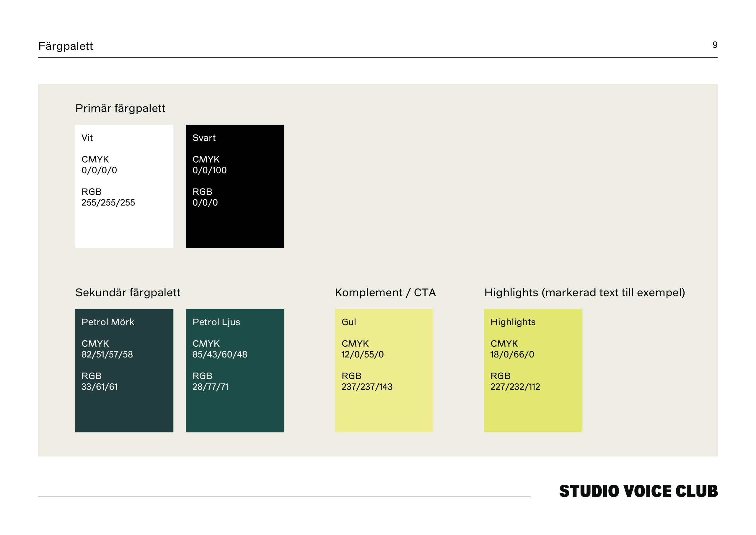Viewport: 756px width, 535px height.
Task: Click the 'Vit' swatch name label
Action: point(87,138)
